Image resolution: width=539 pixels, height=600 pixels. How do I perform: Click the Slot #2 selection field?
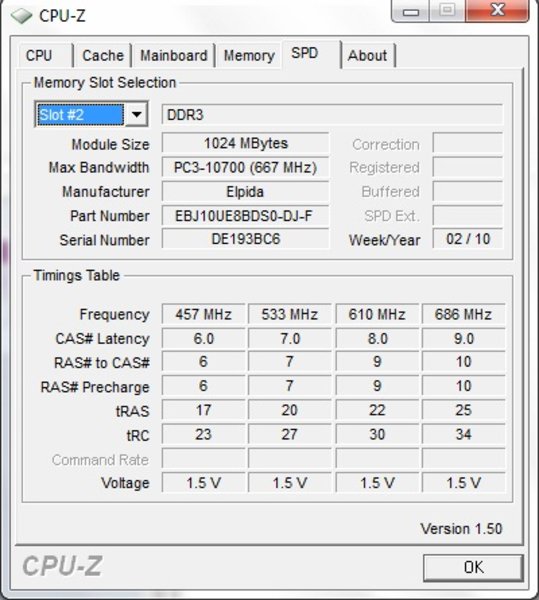80,114
